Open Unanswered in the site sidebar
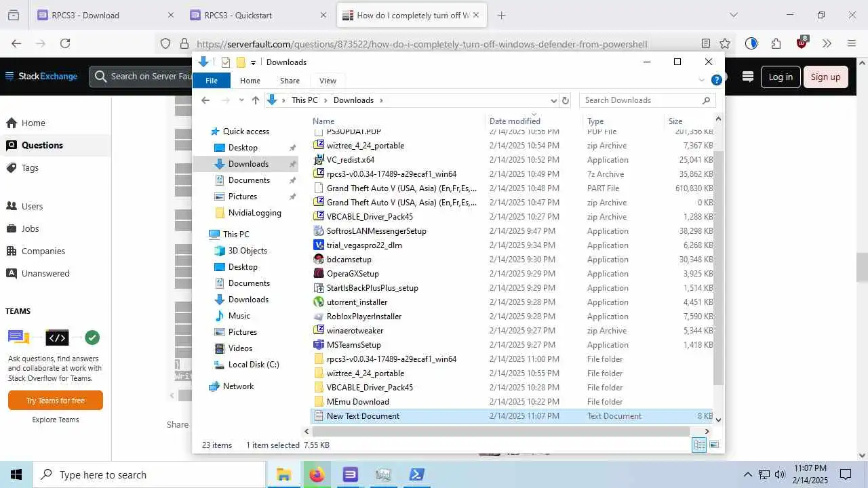This screenshot has width=868, height=488. pyautogui.click(x=45, y=273)
